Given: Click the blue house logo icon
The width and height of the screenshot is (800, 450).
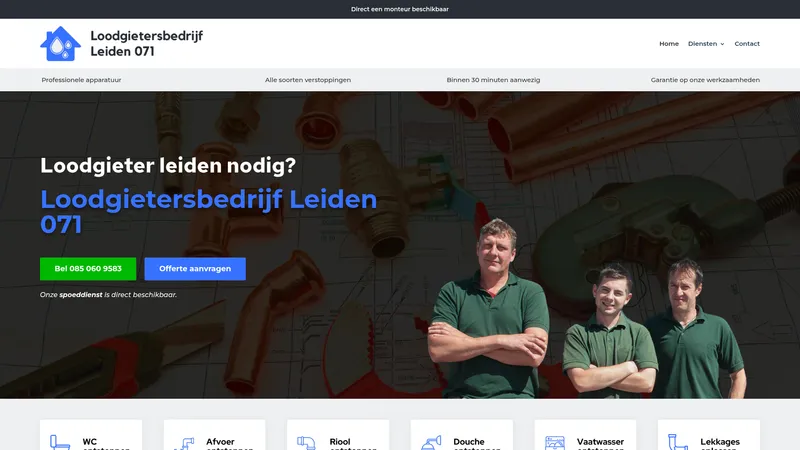Looking at the screenshot, I should point(60,44).
